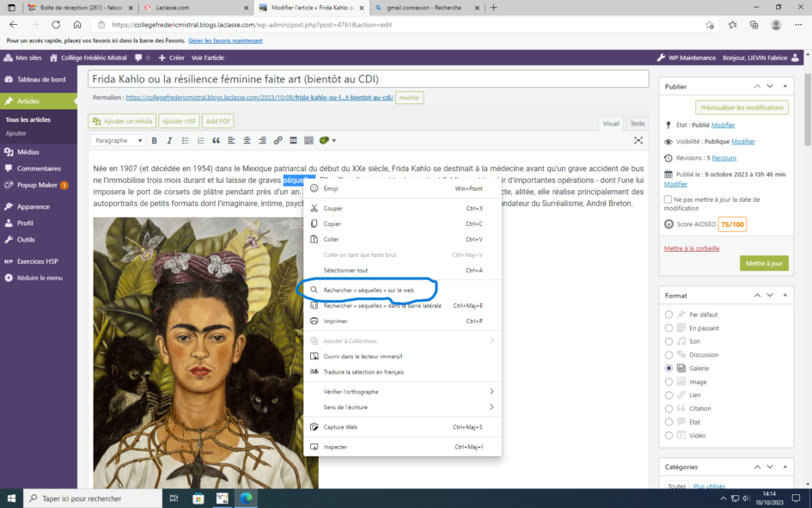Click 'Mettre à la corbeille' link
The image size is (812, 508).
[692, 248]
